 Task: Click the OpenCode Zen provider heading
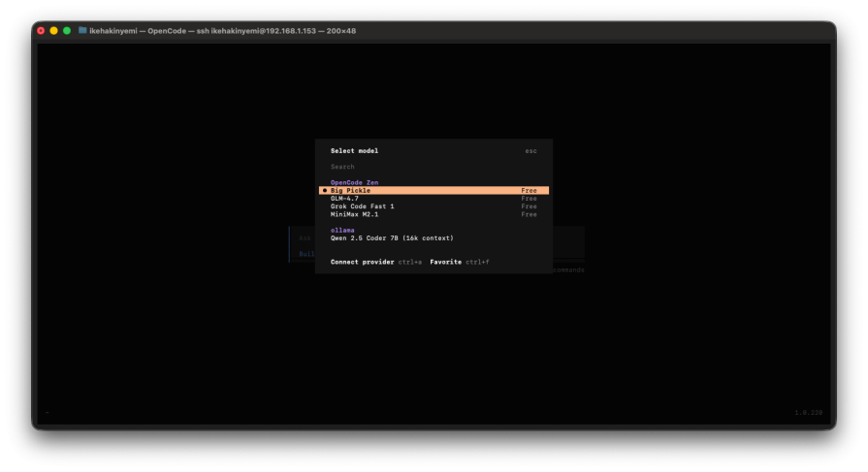pos(354,182)
